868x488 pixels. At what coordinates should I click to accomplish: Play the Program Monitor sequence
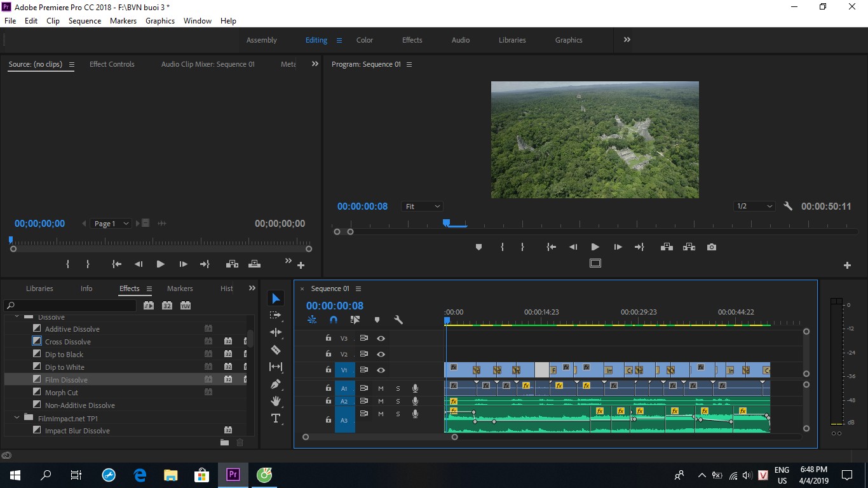coord(595,247)
